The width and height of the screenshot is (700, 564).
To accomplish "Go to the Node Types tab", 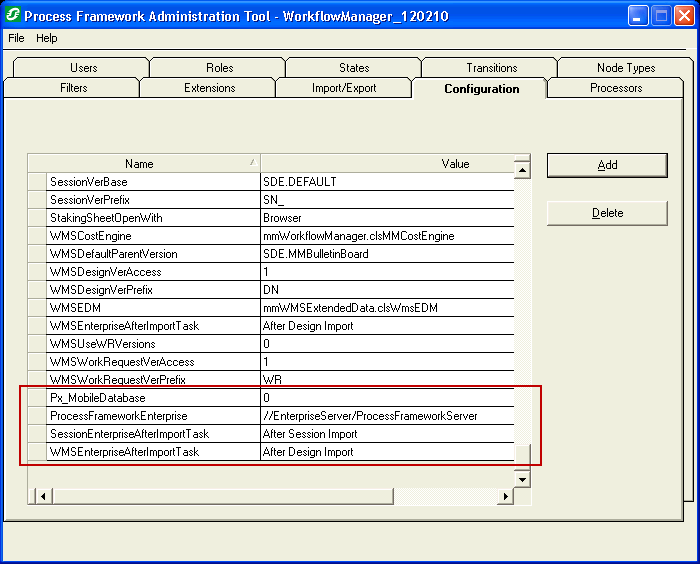I will pos(626,68).
